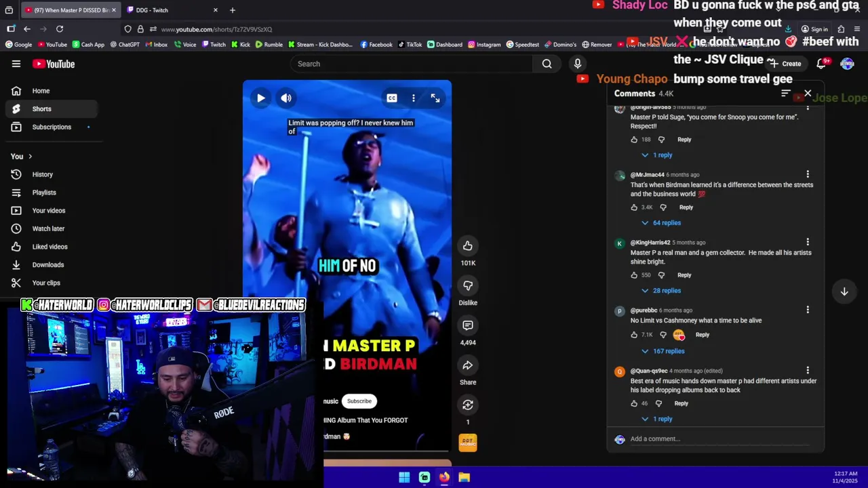Expand the You section chevron

[x=30, y=157]
